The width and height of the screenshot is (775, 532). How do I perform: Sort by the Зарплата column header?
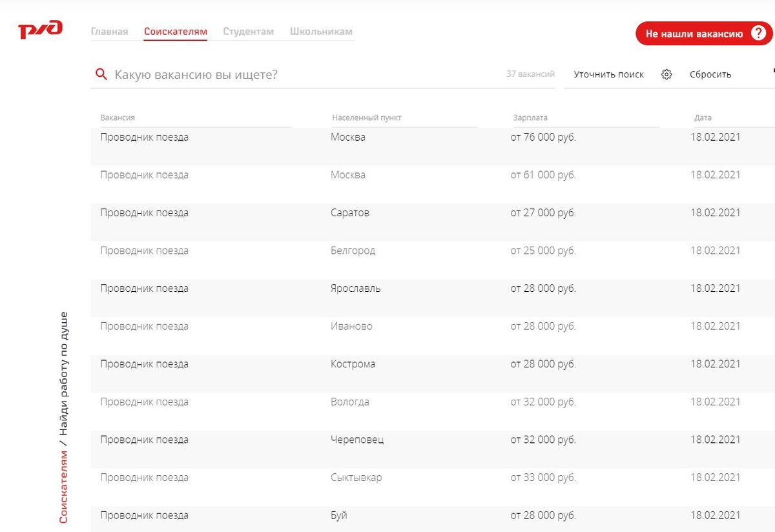[530, 118]
